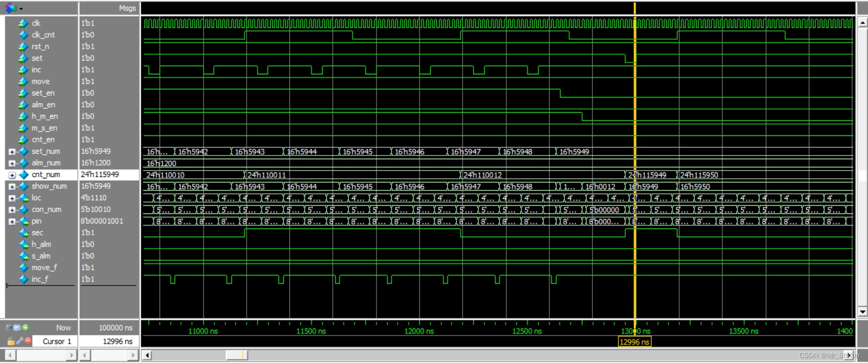Select the h_alm signal icon

coord(23,244)
